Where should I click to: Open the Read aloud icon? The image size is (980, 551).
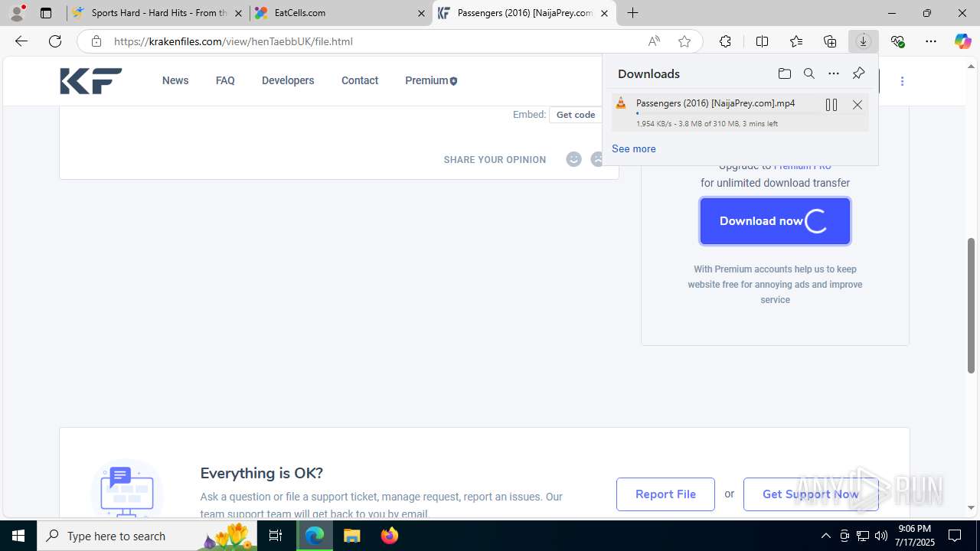(x=654, y=41)
